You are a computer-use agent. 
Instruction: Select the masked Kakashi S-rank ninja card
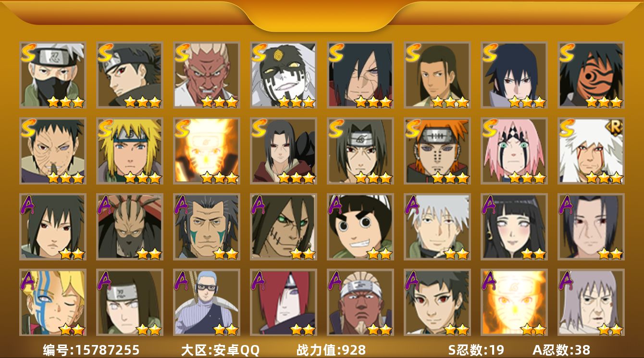click(x=52, y=75)
